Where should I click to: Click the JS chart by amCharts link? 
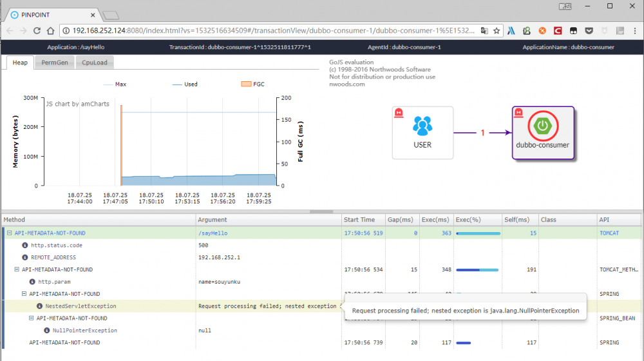[78, 104]
